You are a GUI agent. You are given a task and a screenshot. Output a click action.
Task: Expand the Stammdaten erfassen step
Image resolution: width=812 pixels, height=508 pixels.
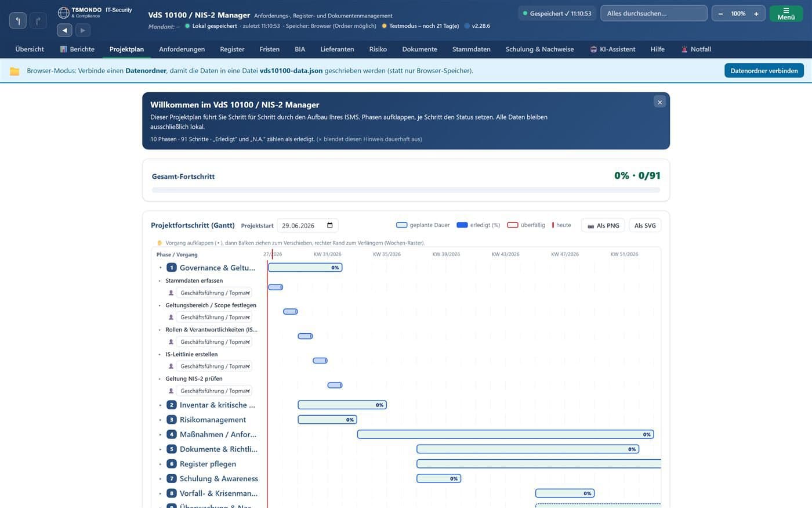click(160, 280)
